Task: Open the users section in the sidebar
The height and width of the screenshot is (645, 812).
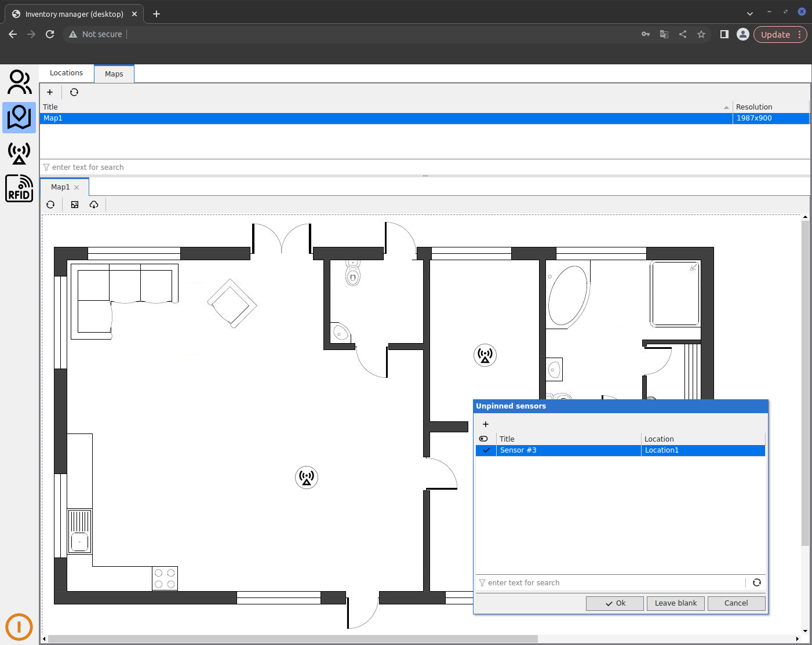Action: 19,82
